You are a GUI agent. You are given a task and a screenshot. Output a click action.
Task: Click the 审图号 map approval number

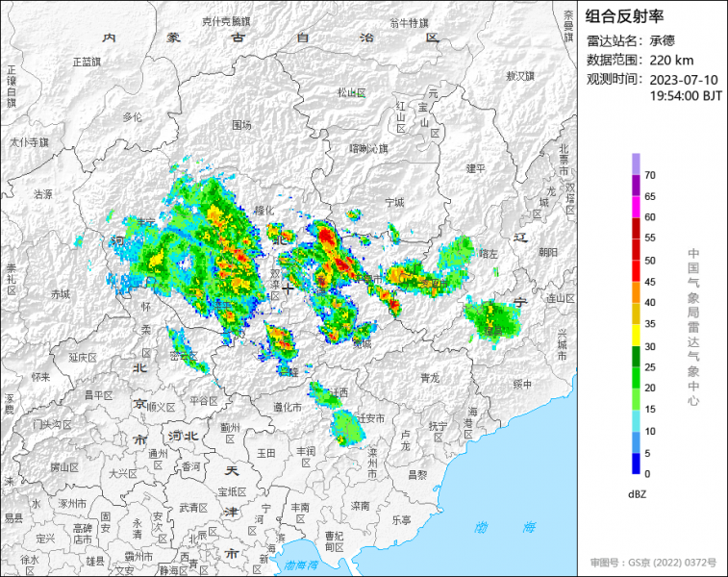point(652,562)
